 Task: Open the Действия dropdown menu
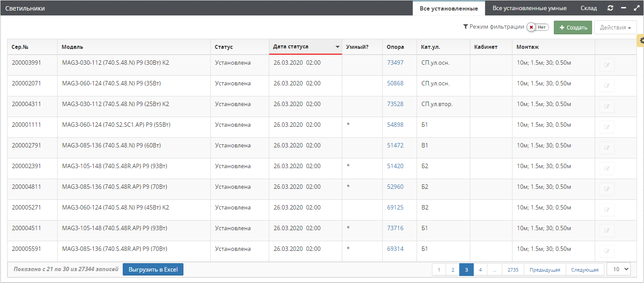[615, 28]
